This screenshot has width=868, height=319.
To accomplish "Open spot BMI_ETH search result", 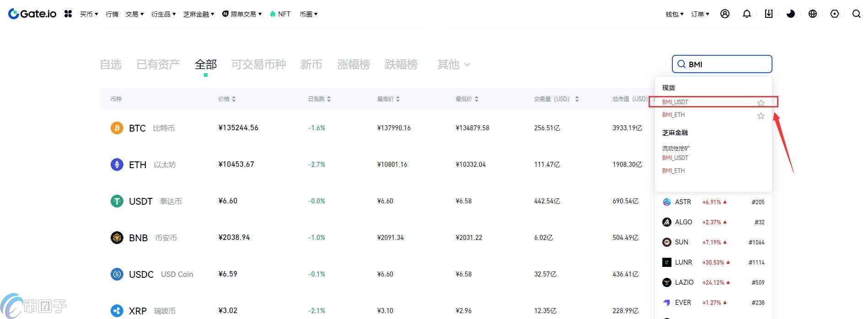I will pyautogui.click(x=673, y=115).
